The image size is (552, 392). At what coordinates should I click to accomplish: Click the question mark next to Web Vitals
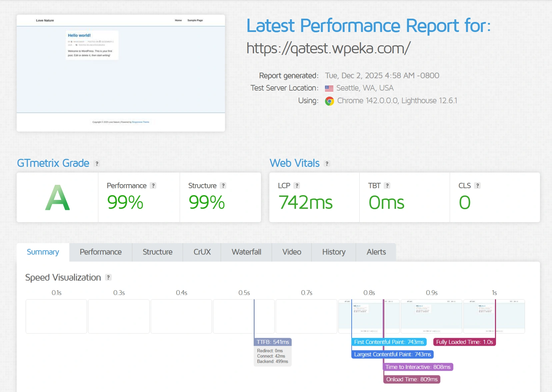coord(327,164)
